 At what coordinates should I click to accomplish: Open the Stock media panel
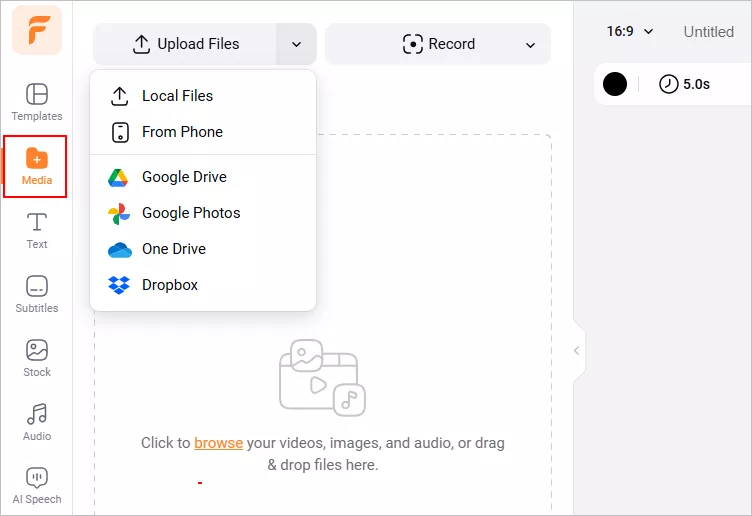(x=37, y=358)
